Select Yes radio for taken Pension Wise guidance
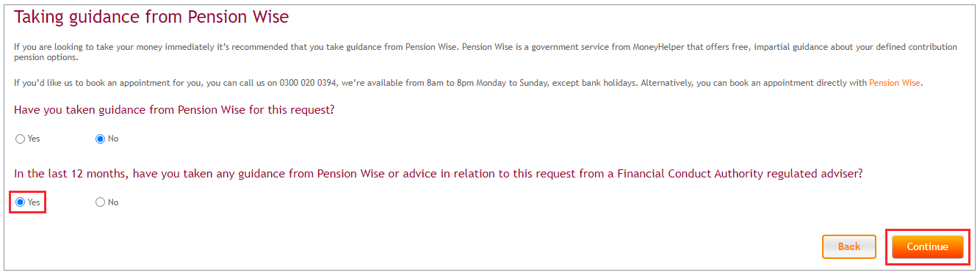The width and height of the screenshot is (980, 275). [x=20, y=139]
